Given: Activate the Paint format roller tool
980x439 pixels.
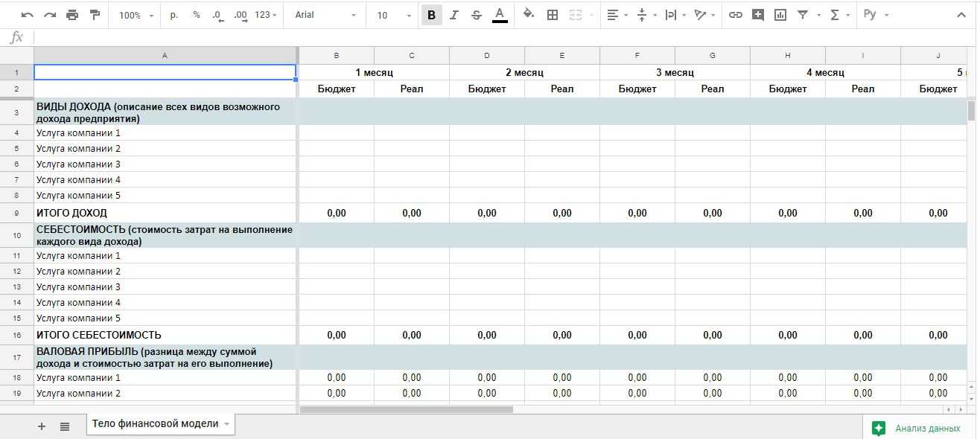Looking at the screenshot, I should 95,15.
